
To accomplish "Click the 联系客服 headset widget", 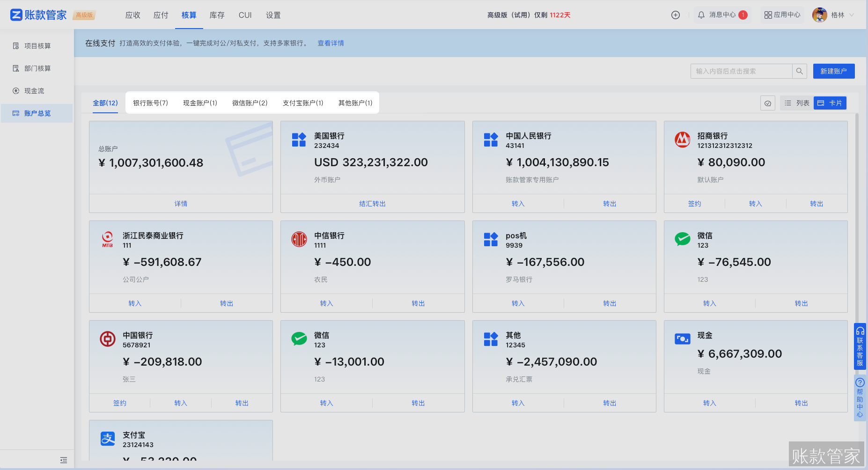I will (x=860, y=346).
